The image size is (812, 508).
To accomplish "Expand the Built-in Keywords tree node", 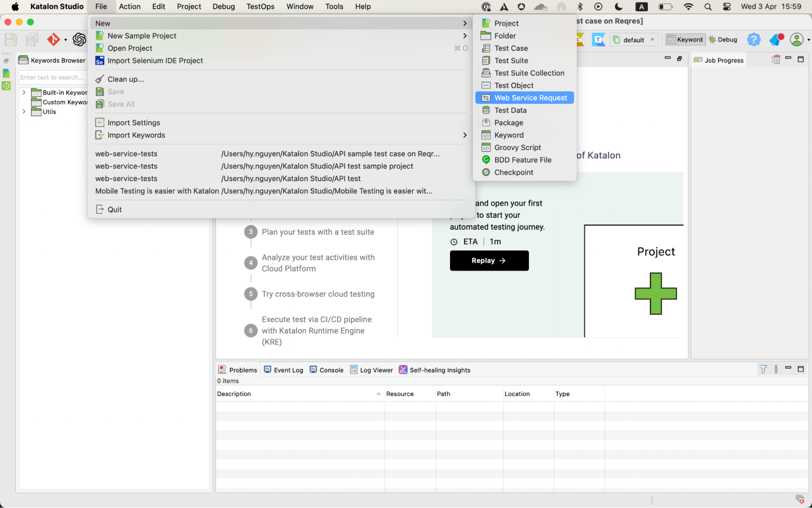I will click(24, 93).
